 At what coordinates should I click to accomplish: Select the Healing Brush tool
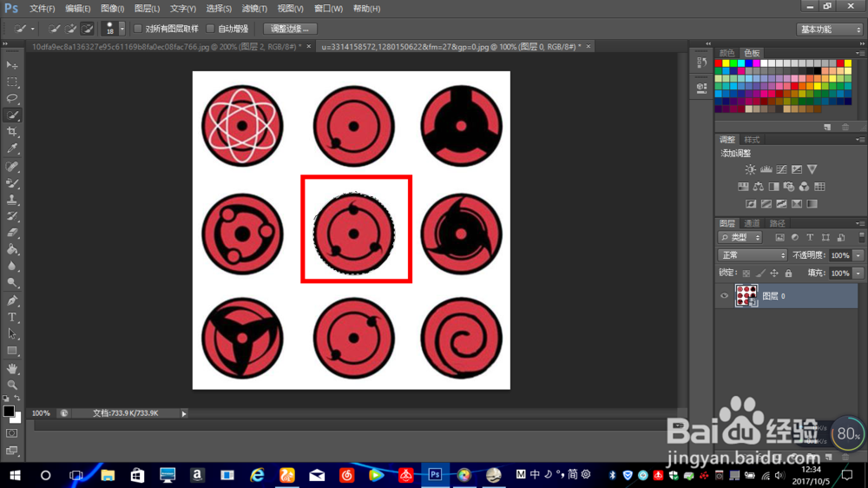(x=11, y=166)
